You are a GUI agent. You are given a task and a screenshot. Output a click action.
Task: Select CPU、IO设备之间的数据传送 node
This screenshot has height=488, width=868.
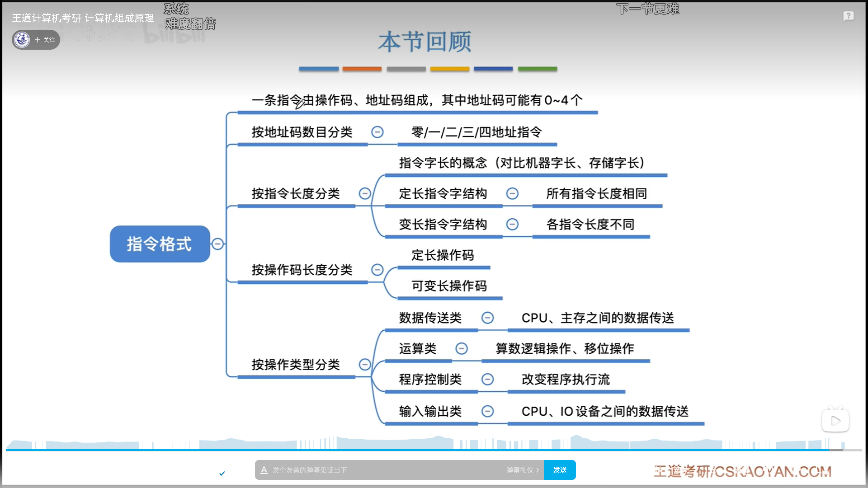pos(605,412)
